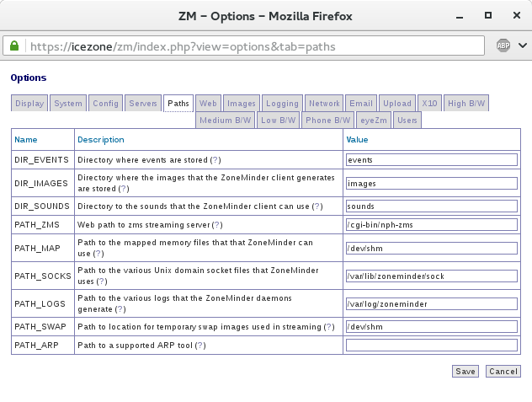Open the Adblock Plus ABP icon
The height and width of the screenshot is (402, 532).
click(503, 46)
